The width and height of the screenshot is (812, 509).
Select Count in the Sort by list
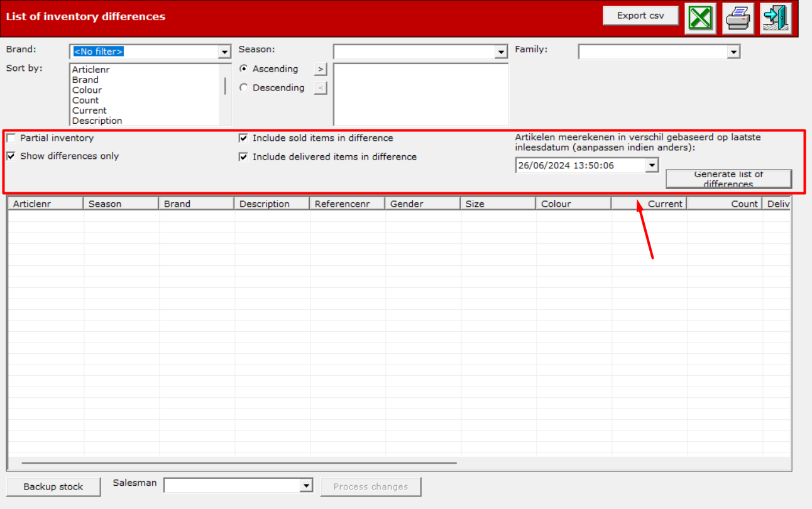(85, 100)
